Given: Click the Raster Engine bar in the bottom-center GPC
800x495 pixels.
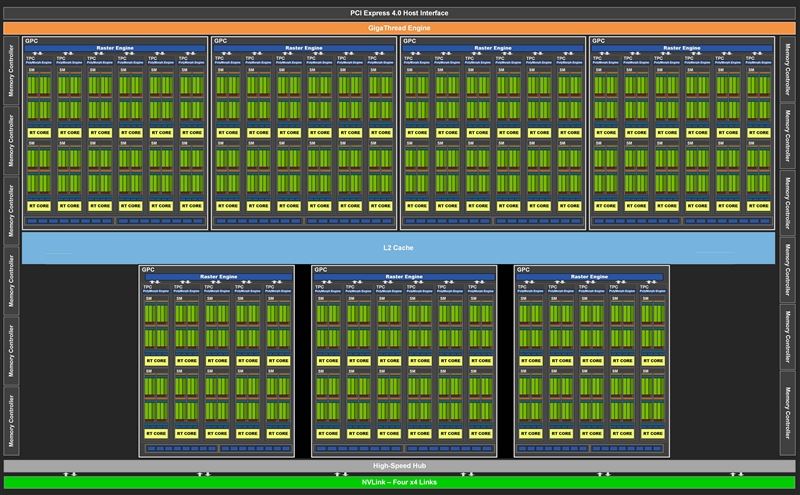Looking at the screenshot, I should 404,277.
